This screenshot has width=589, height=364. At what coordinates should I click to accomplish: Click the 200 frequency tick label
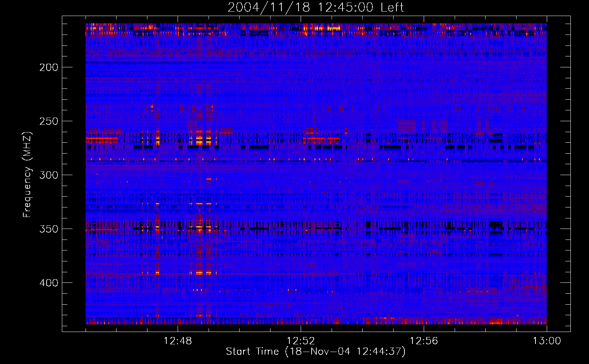click(49, 67)
